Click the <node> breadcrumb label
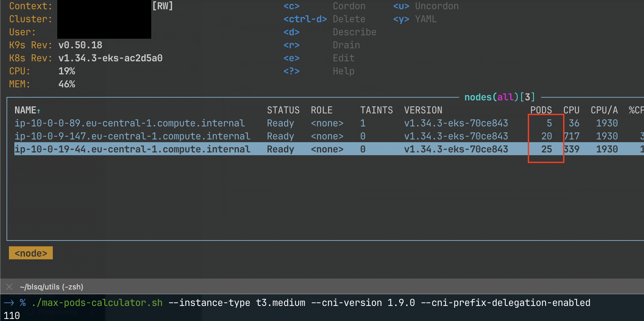 tap(31, 253)
